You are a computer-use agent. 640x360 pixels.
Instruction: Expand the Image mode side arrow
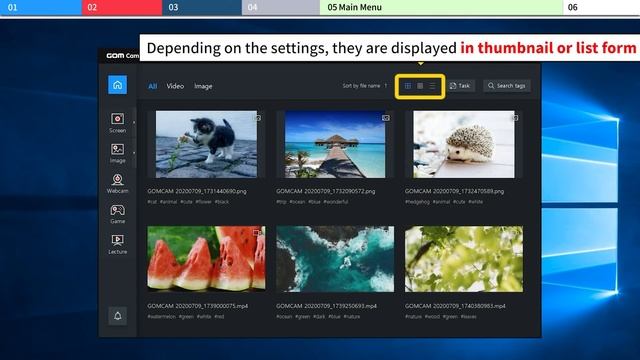pyautogui.click(x=134, y=153)
